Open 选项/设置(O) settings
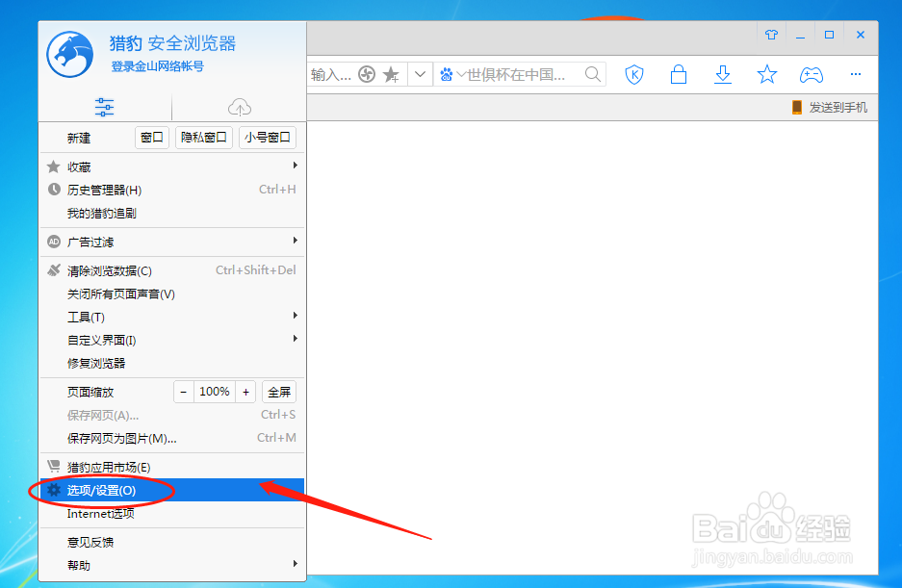The width and height of the screenshot is (902, 588). tap(172, 490)
